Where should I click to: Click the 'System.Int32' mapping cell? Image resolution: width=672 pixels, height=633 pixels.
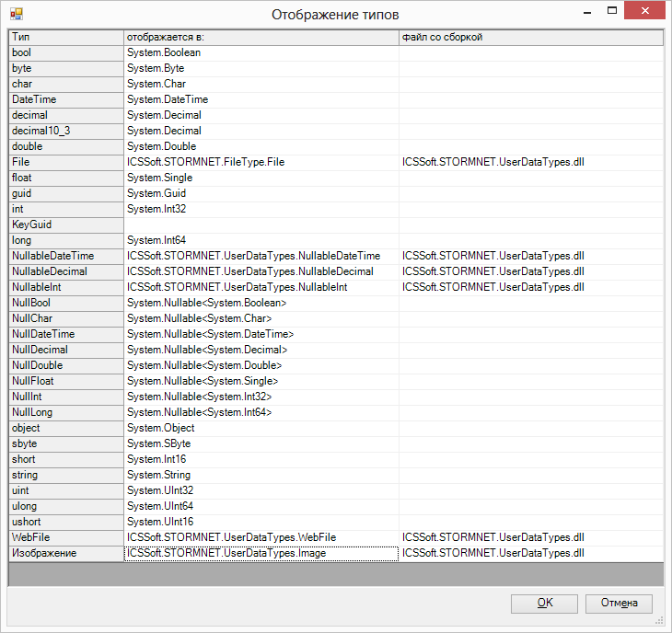(261, 209)
